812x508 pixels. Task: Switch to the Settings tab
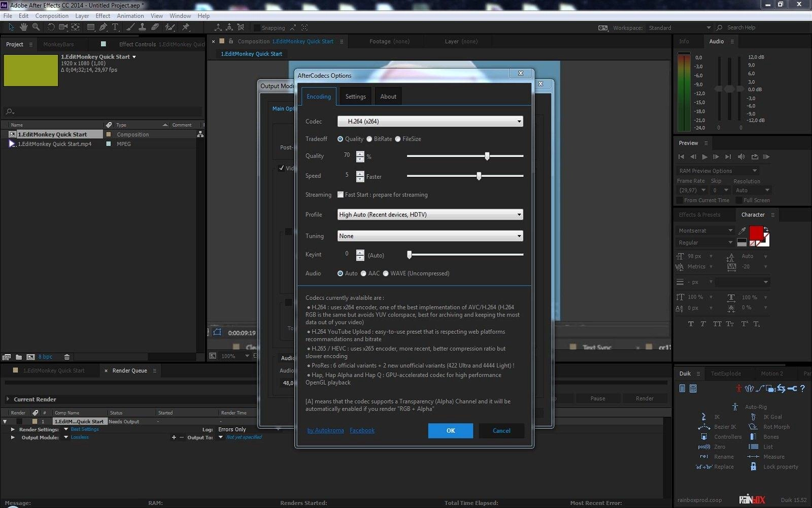click(355, 97)
